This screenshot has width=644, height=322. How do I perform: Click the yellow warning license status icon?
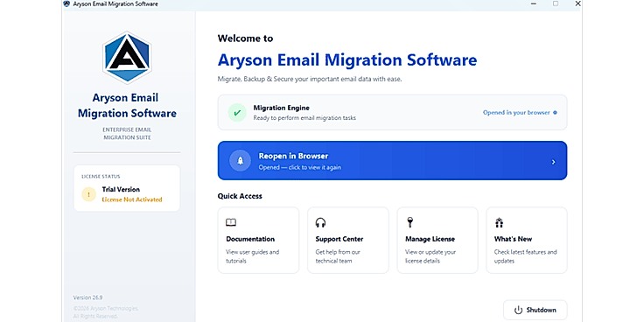click(88, 194)
